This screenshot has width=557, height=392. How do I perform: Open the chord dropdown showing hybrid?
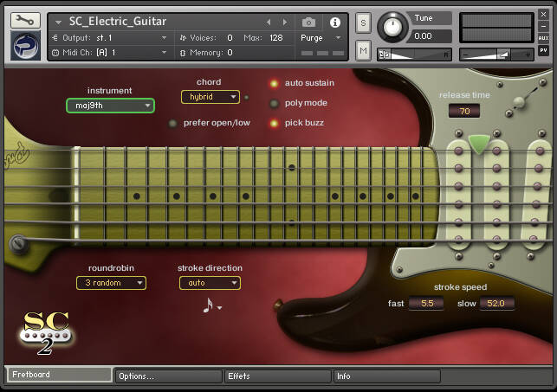210,97
